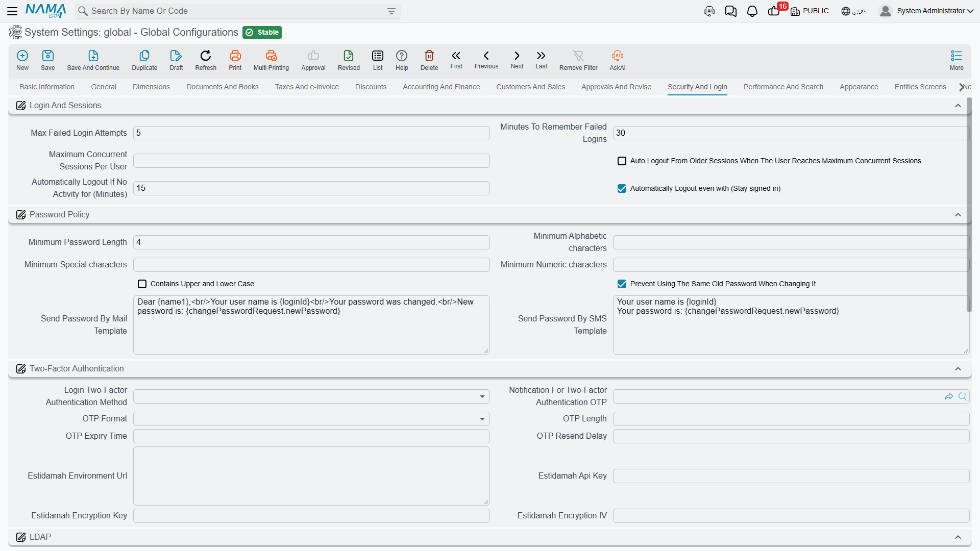Enable Auto Logout From Older Sessions checkbox

tap(622, 161)
